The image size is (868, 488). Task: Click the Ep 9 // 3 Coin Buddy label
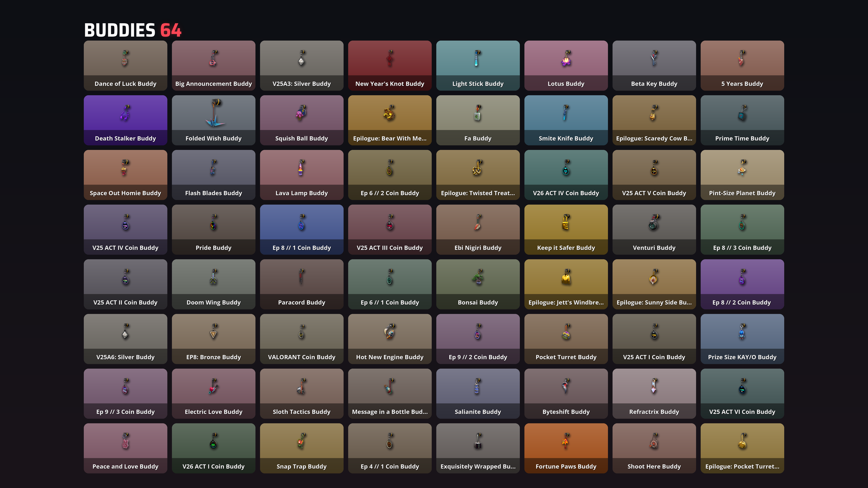(x=125, y=412)
